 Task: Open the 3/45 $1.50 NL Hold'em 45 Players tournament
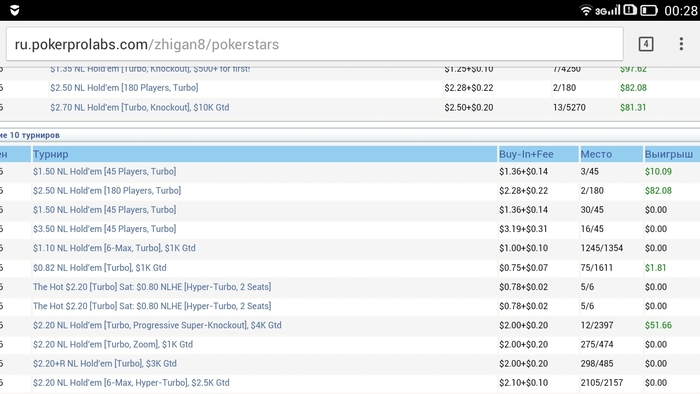(x=104, y=171)
